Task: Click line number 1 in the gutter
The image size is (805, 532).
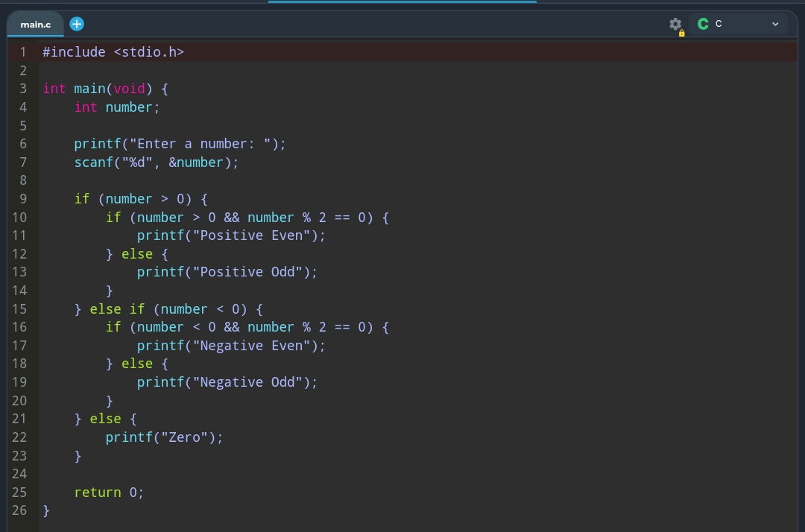Action: click(22, 52)
